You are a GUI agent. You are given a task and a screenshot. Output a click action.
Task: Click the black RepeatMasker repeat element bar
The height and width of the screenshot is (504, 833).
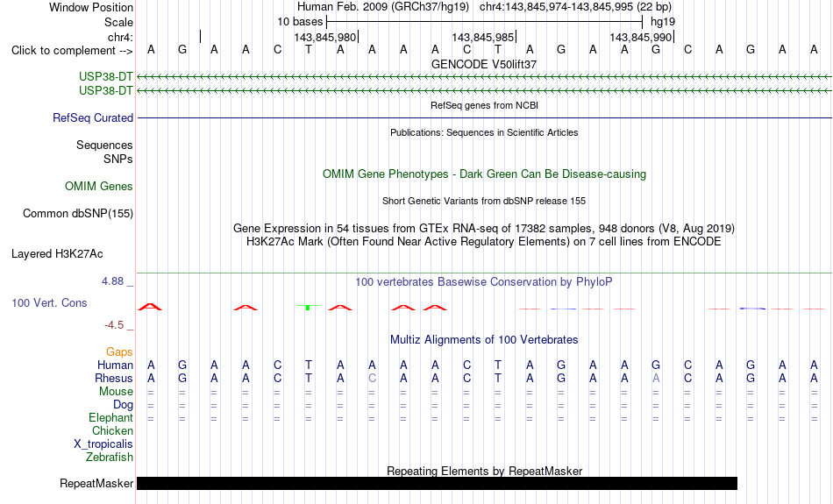tap(437, 483)
